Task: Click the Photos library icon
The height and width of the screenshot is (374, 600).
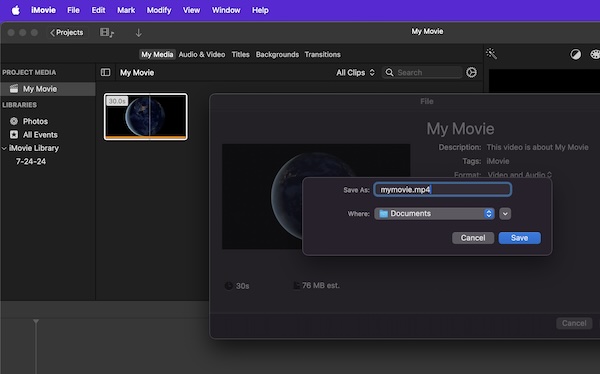Action: (14, 121)
